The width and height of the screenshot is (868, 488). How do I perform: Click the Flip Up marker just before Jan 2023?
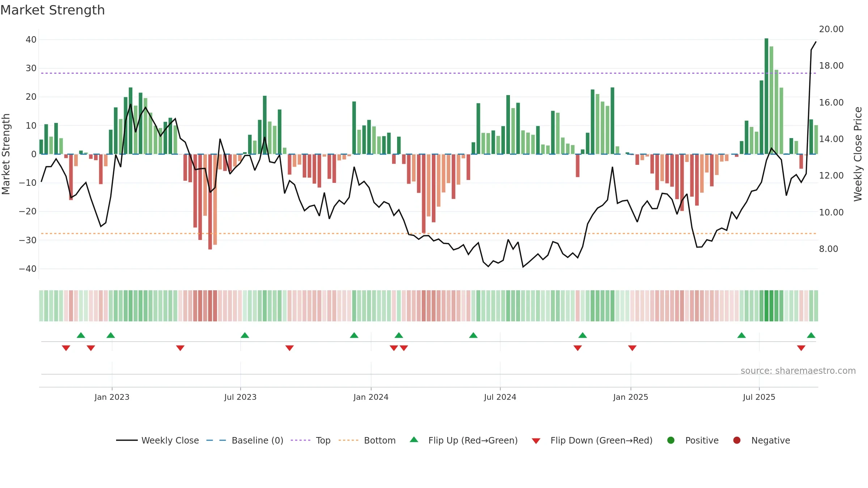point(111,335)
